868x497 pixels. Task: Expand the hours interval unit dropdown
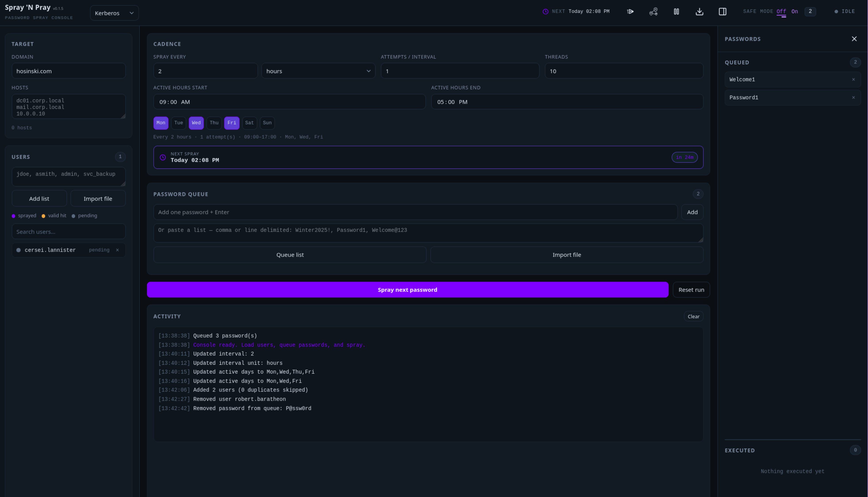[x=318, y=71]
